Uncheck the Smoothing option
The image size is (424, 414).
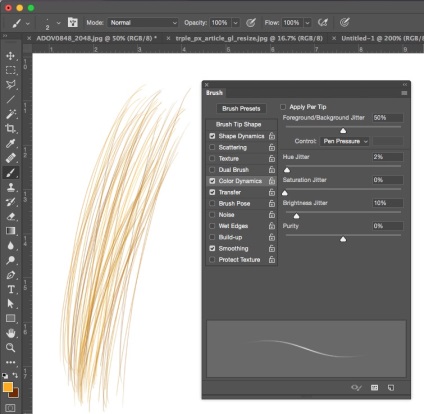pyautogui.click(x=212, y=248)
